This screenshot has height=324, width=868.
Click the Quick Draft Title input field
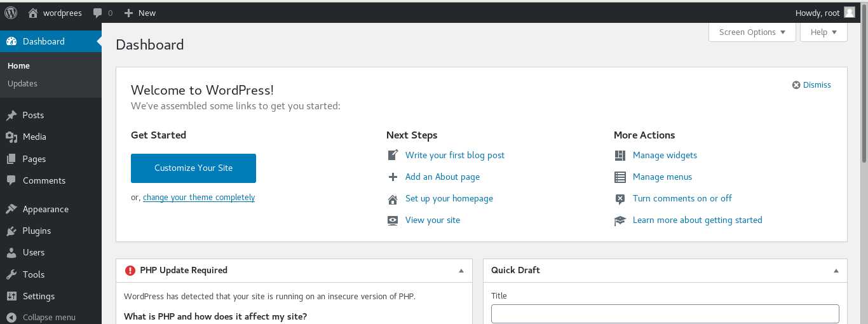click(665, 314)
